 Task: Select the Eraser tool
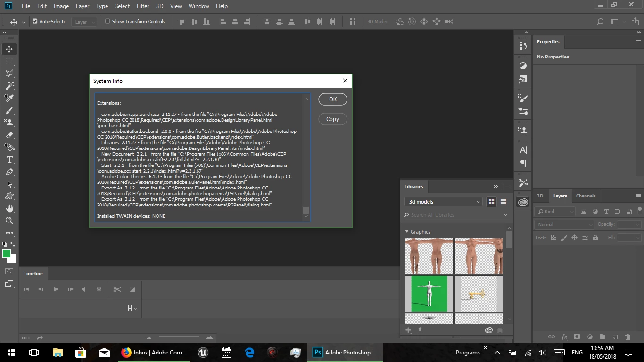click(x=9, y=135)
